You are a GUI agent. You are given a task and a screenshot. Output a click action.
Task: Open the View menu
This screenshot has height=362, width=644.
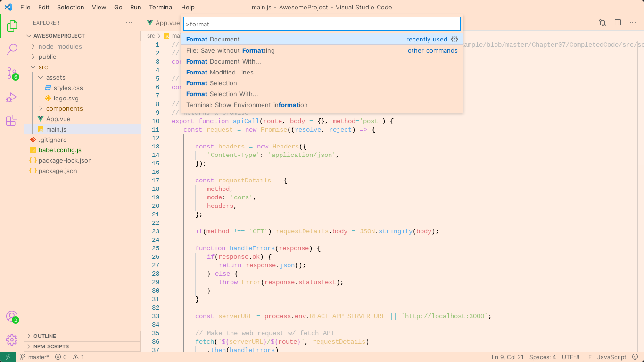point(99,7)
